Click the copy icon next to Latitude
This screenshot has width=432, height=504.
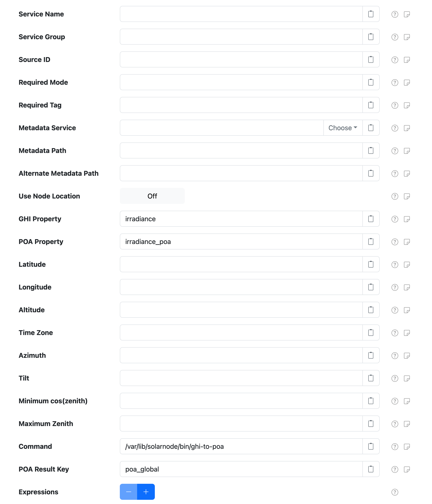pos(371,264)
